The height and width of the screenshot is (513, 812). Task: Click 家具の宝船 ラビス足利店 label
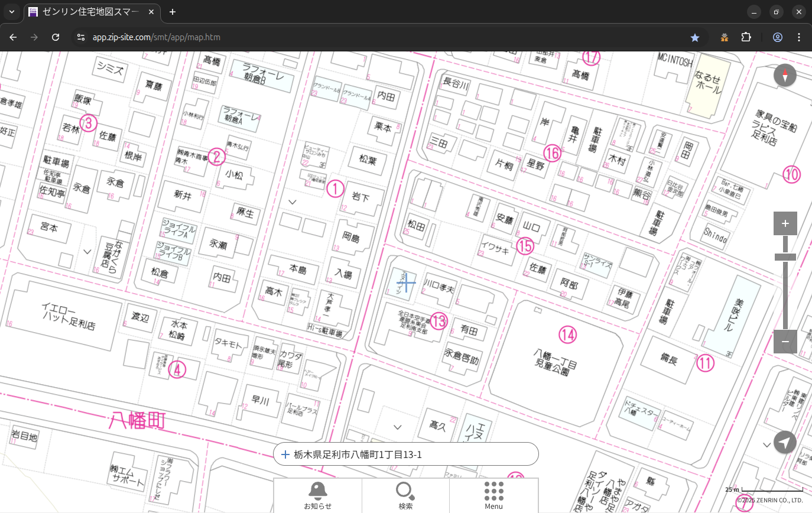pos(775,127)
